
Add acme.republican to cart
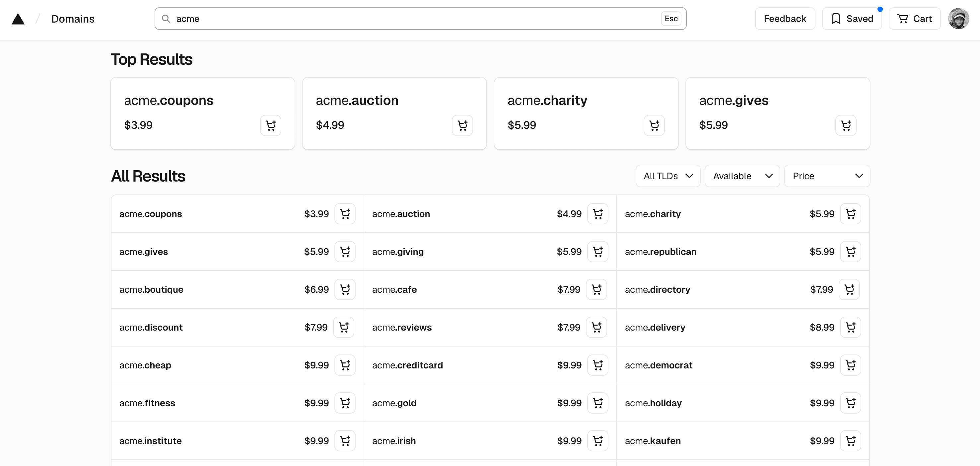(850, 251)
